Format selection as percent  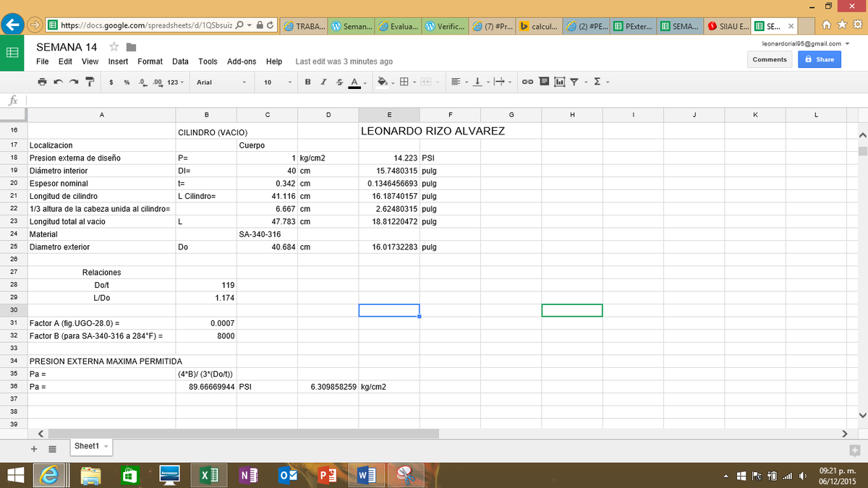pyautogui.click(x=127, y=82)
